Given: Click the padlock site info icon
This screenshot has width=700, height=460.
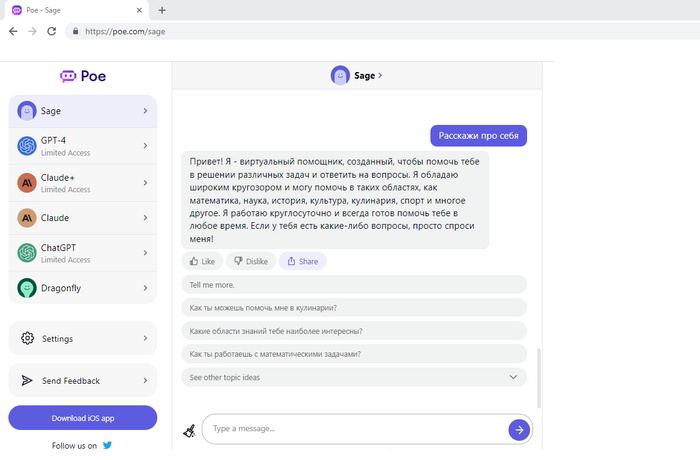Looking at the screenshot, I should point(75,31).
